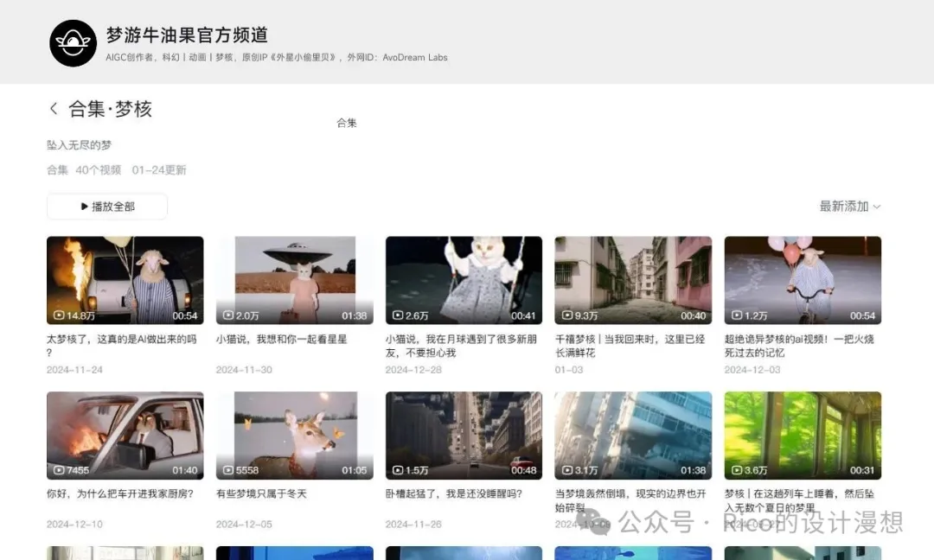Open the green train window thumbnail

coord(803,435)
